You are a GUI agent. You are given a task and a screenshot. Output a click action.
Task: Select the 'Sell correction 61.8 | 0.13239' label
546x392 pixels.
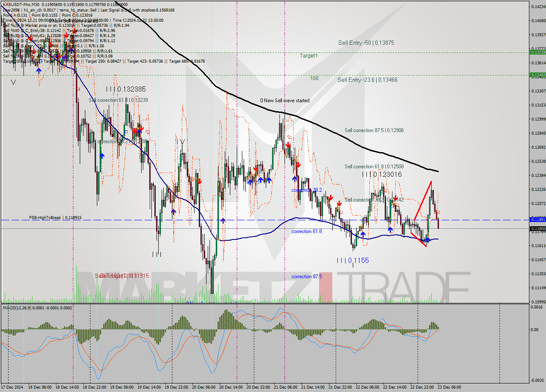[119, 100]
